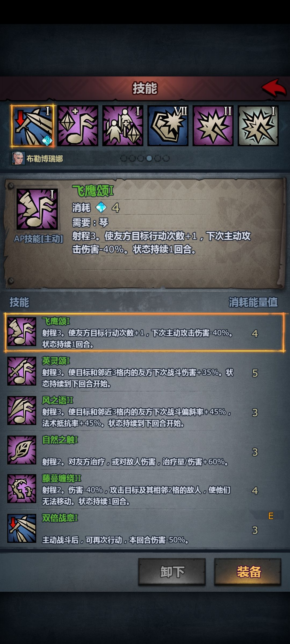The image size is (290, 644).
Task: Click the red back arrow
Action: [274, 88]
